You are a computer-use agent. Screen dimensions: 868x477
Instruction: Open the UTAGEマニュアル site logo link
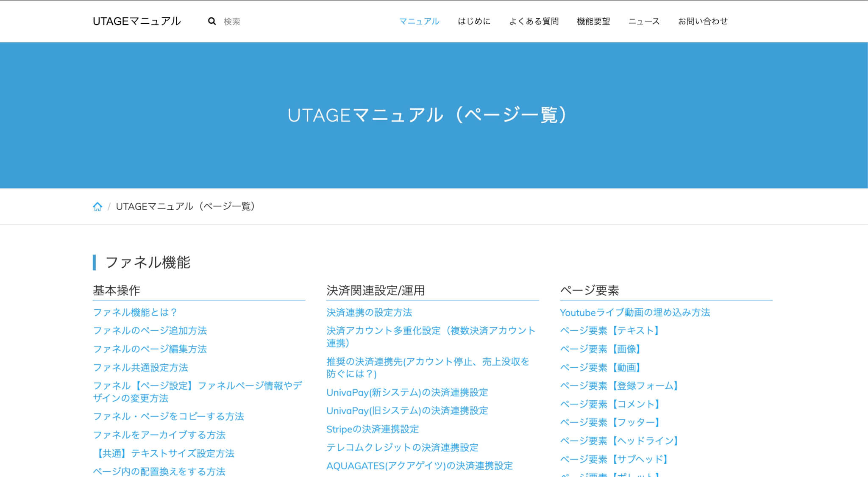137,21
